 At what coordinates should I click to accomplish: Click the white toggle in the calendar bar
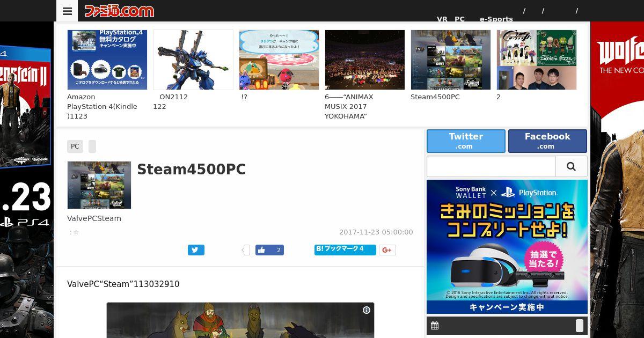tap(580, 326)
